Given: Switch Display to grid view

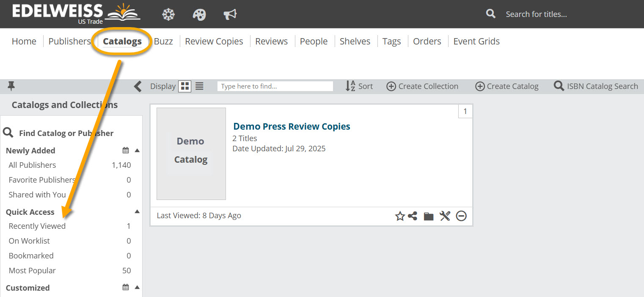Looking at the screenshot, I should point(185,86).
